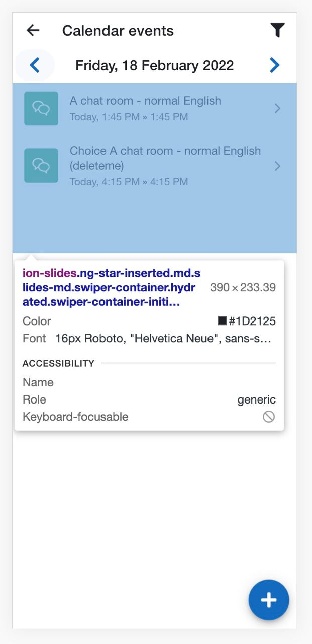Click the not keyboard-focusable icon
The width and height of the screenshot is (312, 644).
269,417
